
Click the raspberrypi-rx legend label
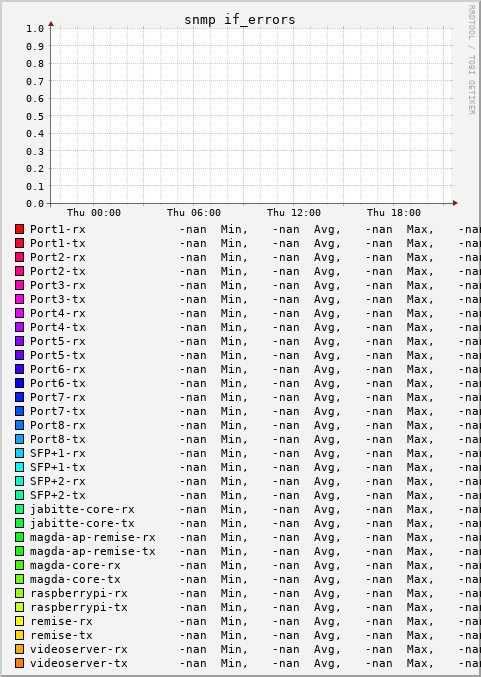pyautogui.click(x=79, y=593)
